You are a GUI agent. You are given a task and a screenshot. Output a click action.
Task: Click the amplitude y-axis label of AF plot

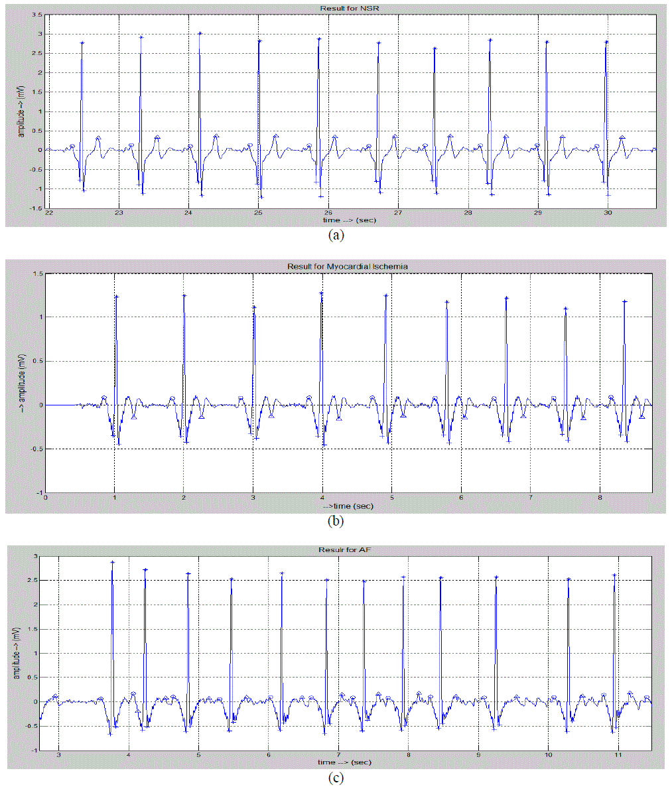click(19, 652)
